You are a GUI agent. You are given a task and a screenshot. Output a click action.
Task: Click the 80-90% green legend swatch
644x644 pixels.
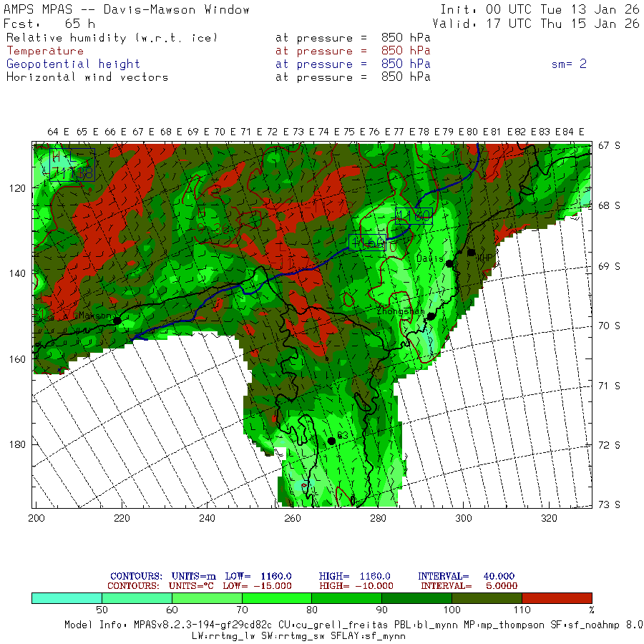346,598
